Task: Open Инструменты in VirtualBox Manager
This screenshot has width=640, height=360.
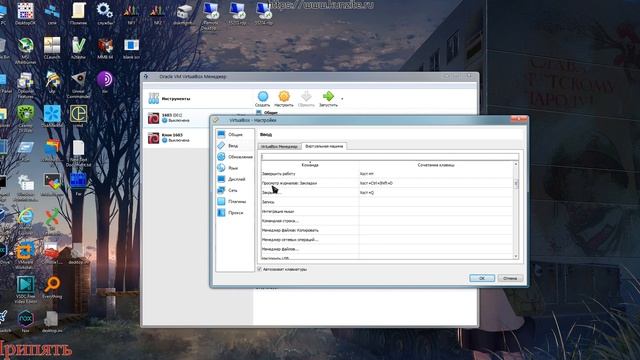Action: 198,98
